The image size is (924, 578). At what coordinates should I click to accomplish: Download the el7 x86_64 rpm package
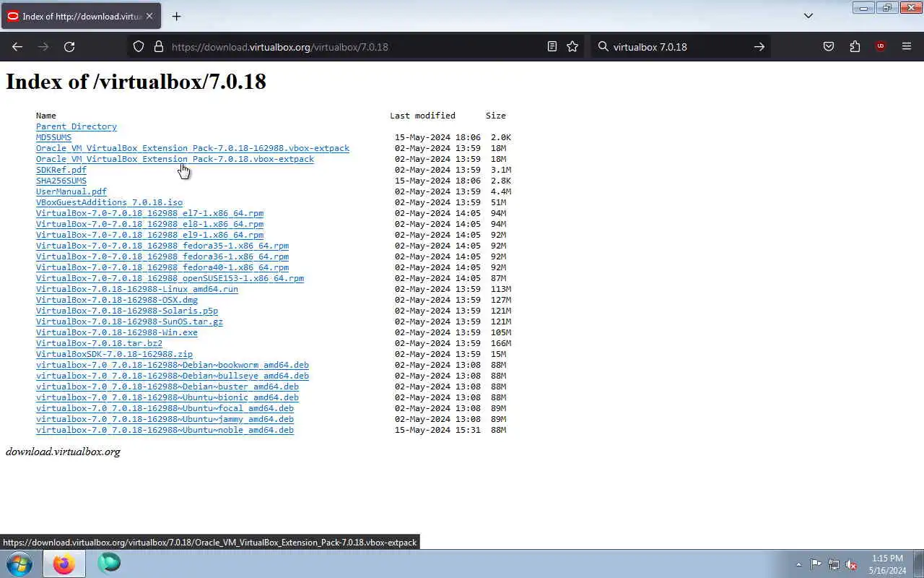(149, 213)
